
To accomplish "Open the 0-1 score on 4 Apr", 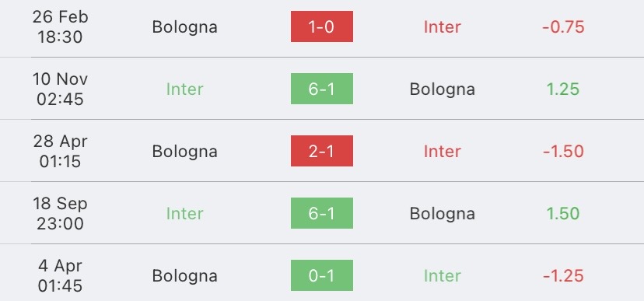I will tap(321, 275).
